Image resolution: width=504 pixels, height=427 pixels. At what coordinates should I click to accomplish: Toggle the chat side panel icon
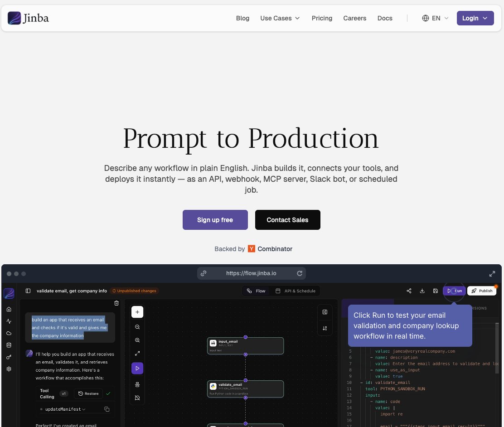(28, 291)
